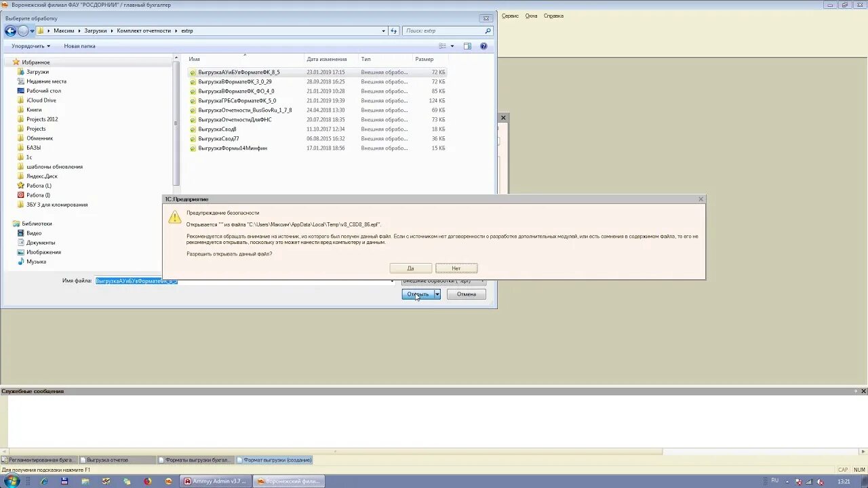Sort by Дата изменения column header
Image resolution: width=868 pixels, height=488 pixels.
pyautogui.click(x=327, y=59)
